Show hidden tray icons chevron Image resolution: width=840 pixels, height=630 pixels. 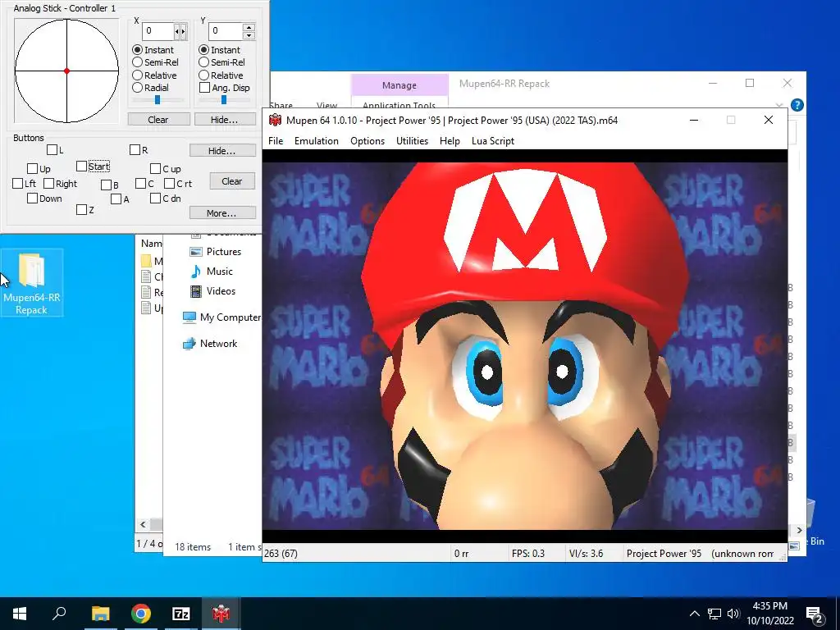694,614
